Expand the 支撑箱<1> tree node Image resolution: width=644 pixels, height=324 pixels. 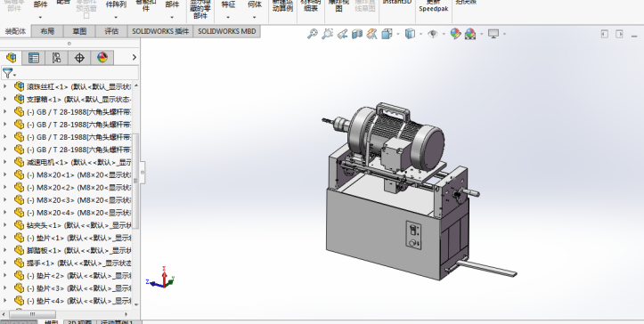pyautogui.click(x=5, y=99)
